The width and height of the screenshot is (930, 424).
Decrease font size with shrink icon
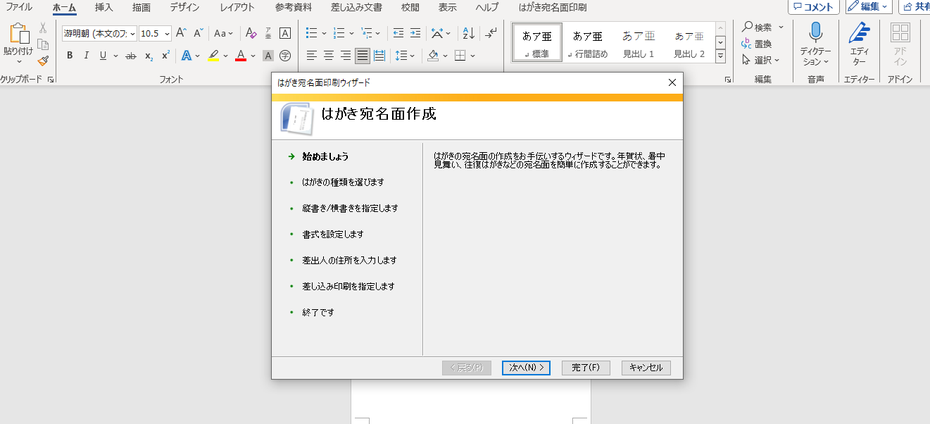point(199,33)
